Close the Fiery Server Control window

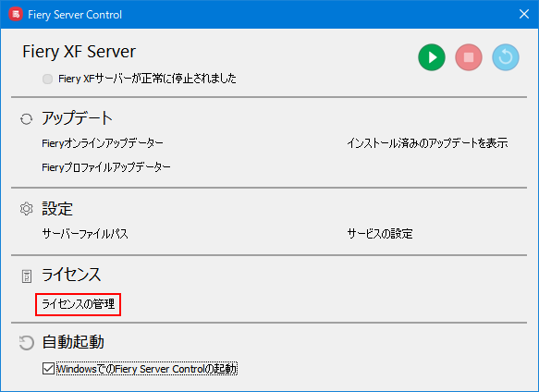tap(524, 14)
